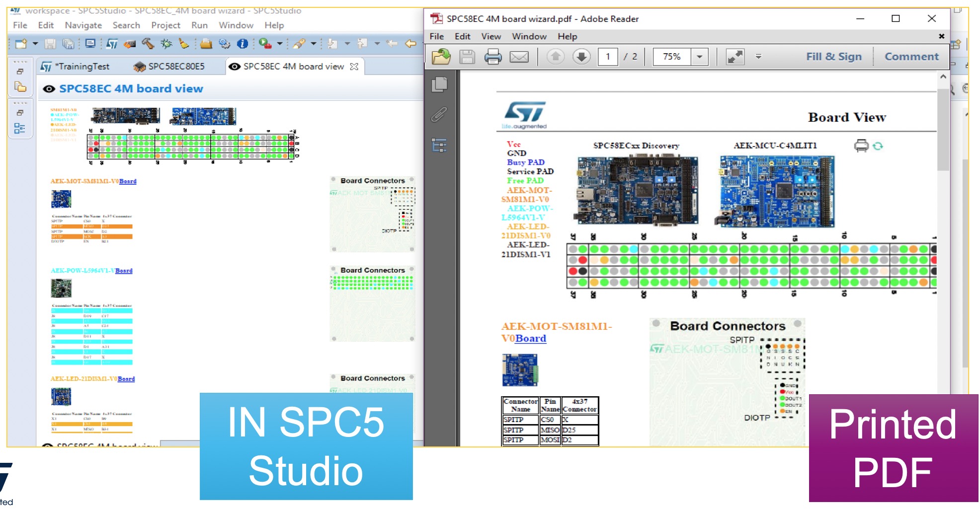Expand the New wizard dropdown arrow
The height and width of the screenshot is (510, 980).
point(35,44)
